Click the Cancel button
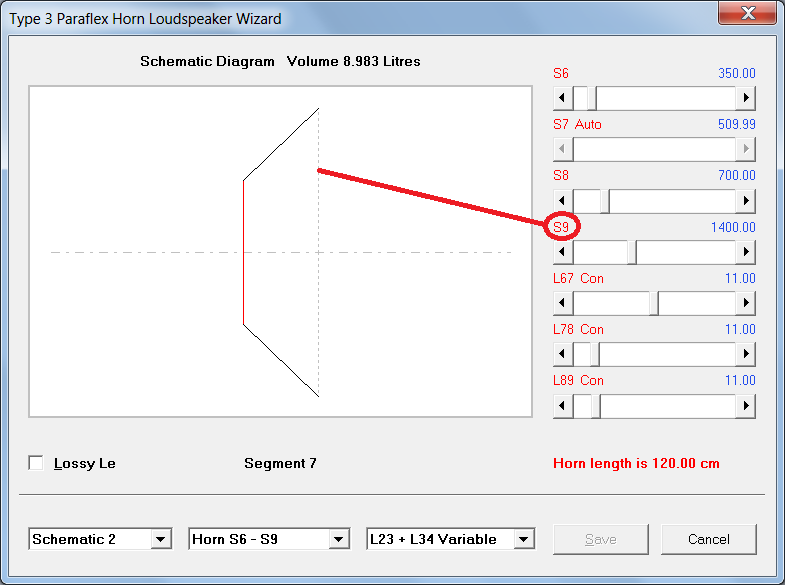The height and width of the screenshot is (585, 785). coord(708,539)
